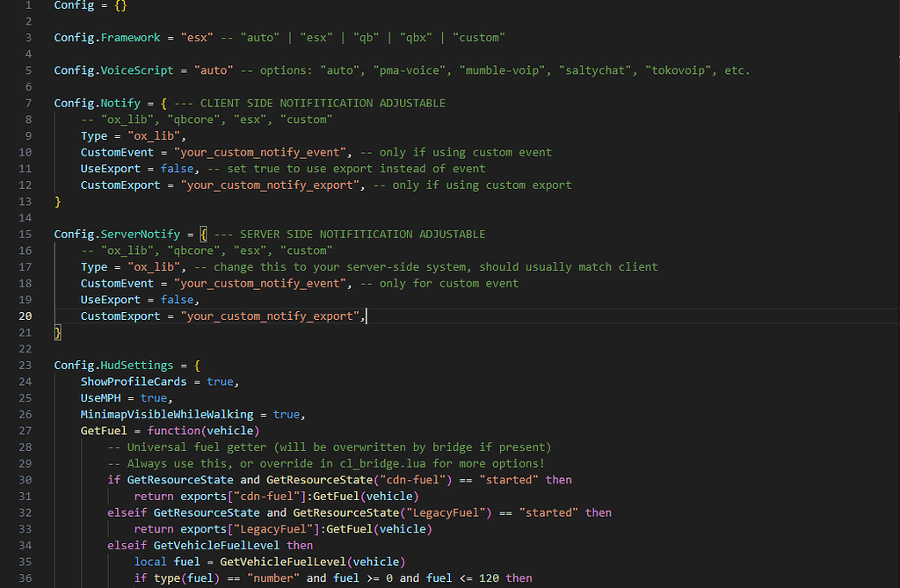Click the closing brace on line 13

click(57, 201)
